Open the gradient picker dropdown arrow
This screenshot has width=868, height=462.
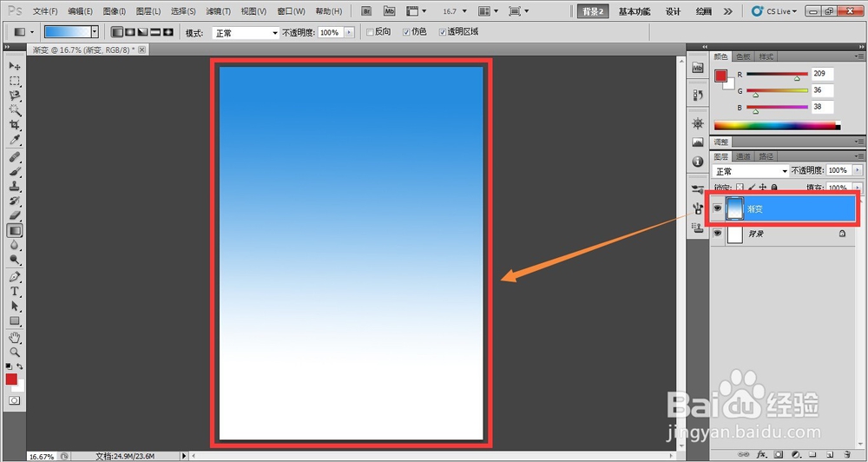click(95, 32)
